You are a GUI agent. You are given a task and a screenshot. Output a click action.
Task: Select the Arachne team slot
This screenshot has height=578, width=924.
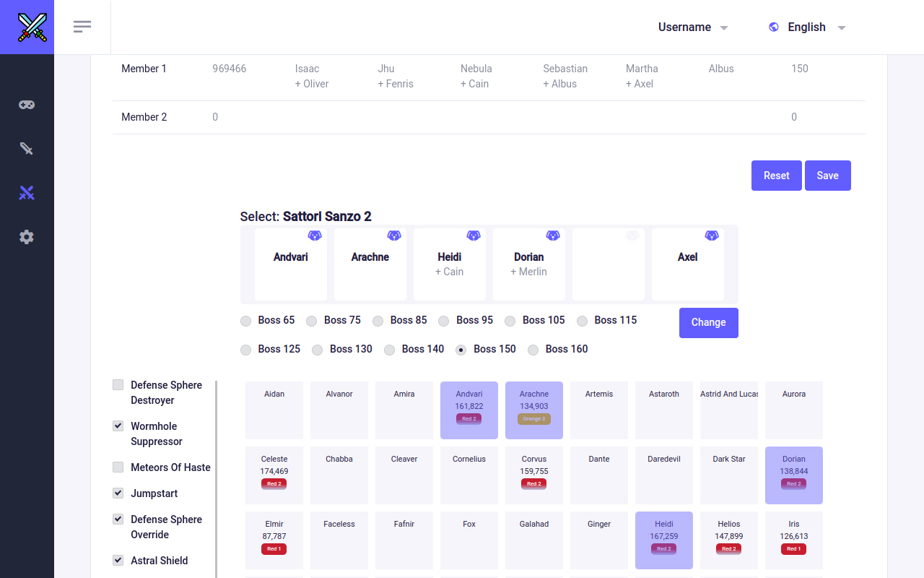(x=370, y=264)
